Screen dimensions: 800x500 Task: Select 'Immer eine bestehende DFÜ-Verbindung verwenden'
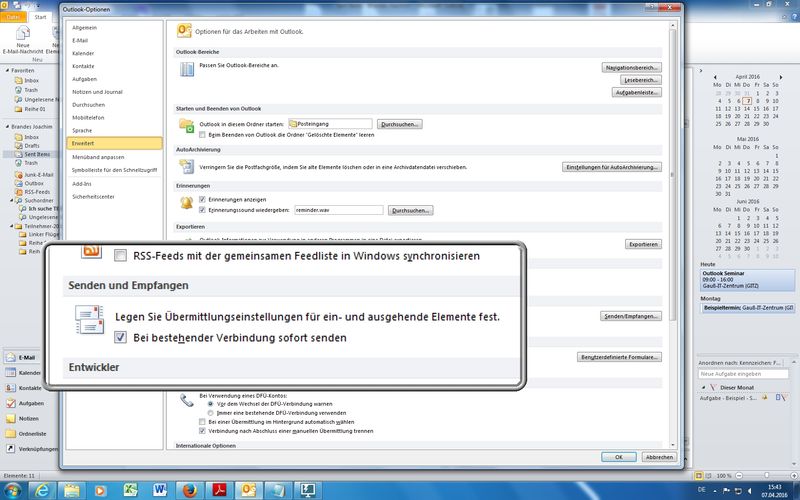coord(210,413)
